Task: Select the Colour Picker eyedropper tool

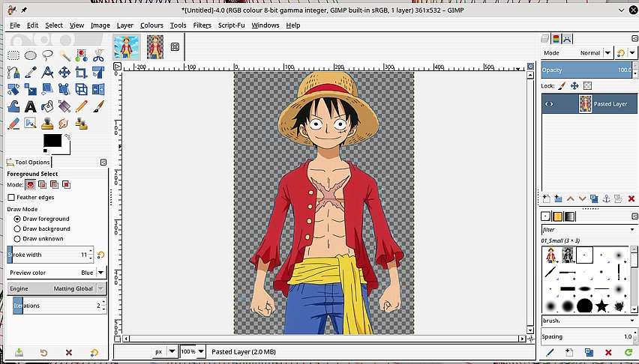Action: coord(31,73)
